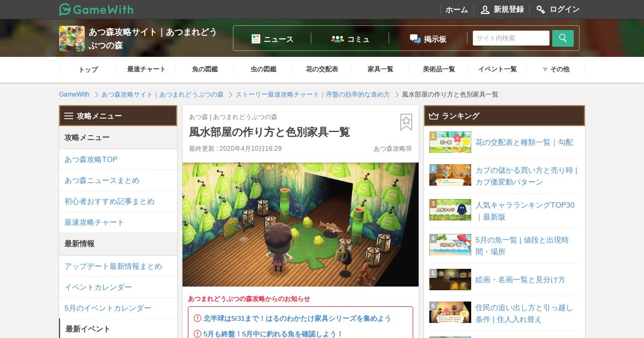Click the feng shui room article image
Image resolution: width=644 pixels, height=338 pixels.
(x=301, y=224)
